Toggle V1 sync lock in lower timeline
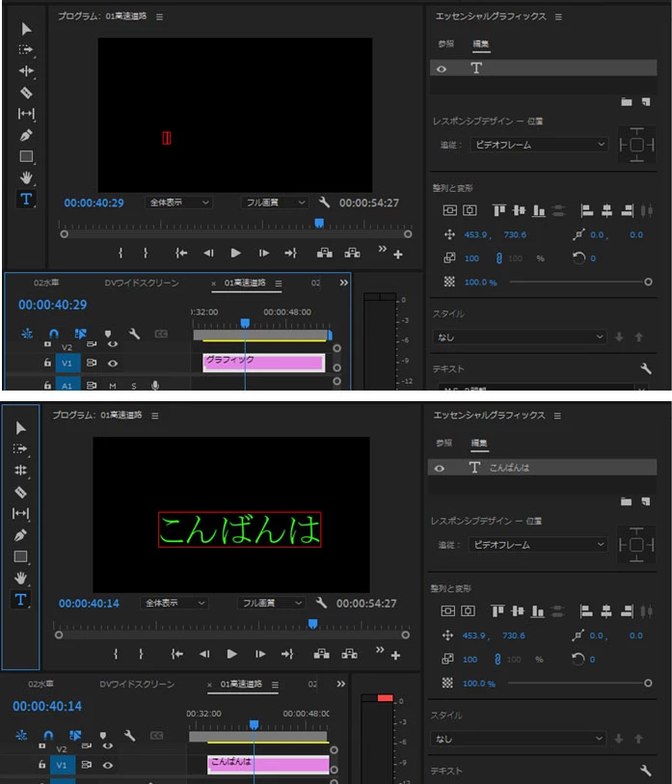This screenshot has width=672, height=784. pyautogui.click(x=86, y=765)
